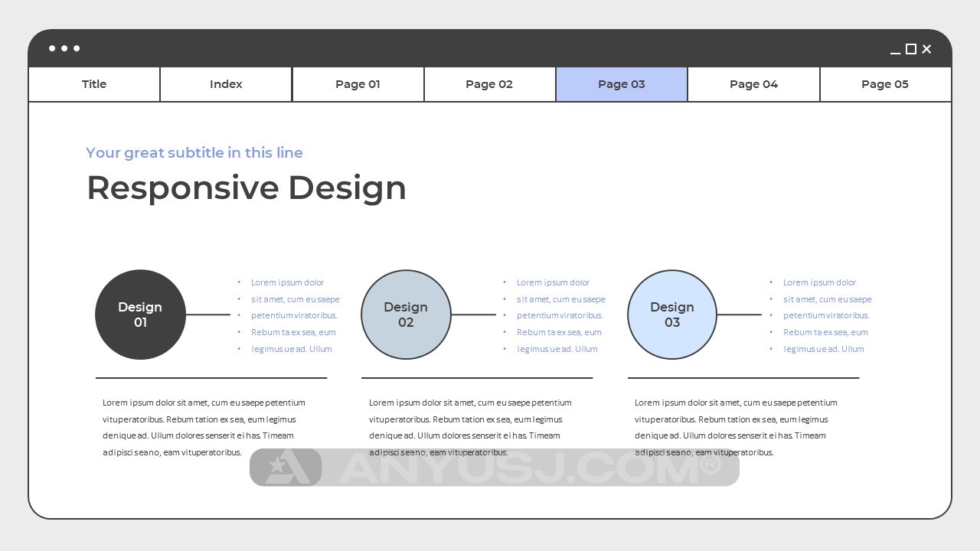
Task: Select the dark Design 01 circle
Action: pos(140,315)
